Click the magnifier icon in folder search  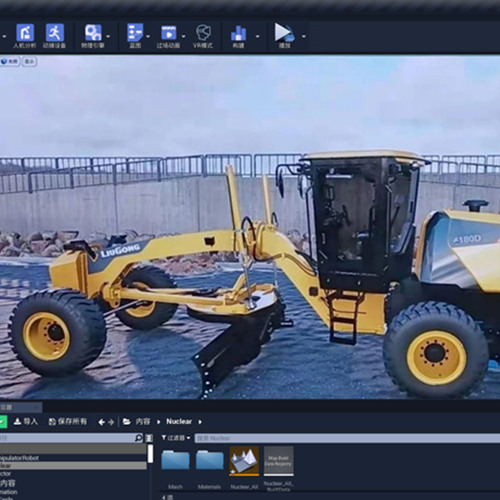[139, 438]
